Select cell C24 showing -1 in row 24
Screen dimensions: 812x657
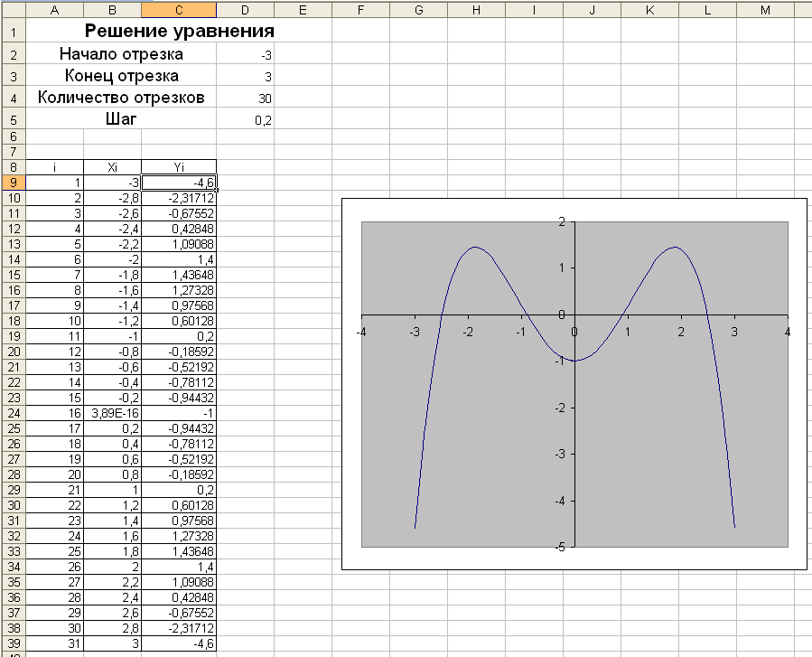click(179, 413)
